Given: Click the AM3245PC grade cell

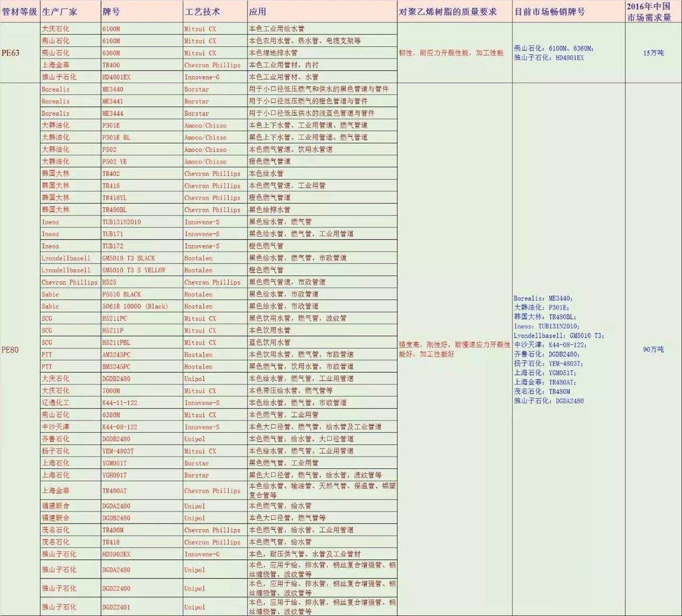Looking at the screenshot, I should pyautogui.click(x=141, y=355).
